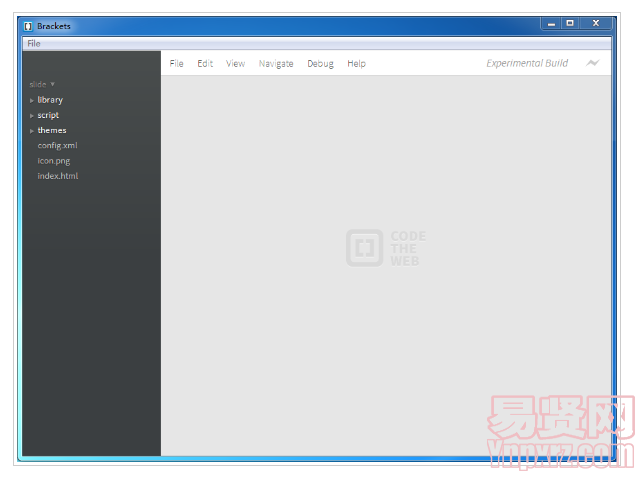Screen dimensions: 641x477
Task: Click the Experimental Build label
Action: [x=527, y=63]
